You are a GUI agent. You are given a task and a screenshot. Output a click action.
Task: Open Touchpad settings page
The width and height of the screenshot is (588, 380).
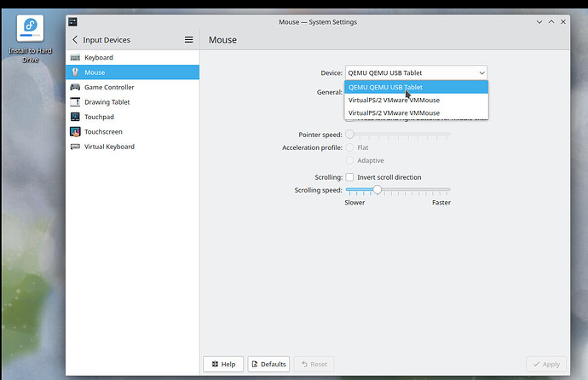132,117
